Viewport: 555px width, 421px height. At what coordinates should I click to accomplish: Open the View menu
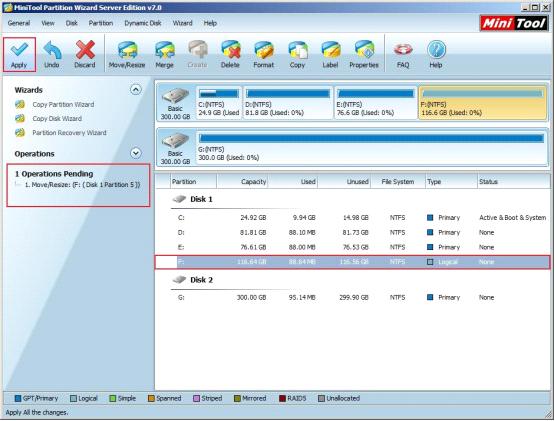point(48,23)
